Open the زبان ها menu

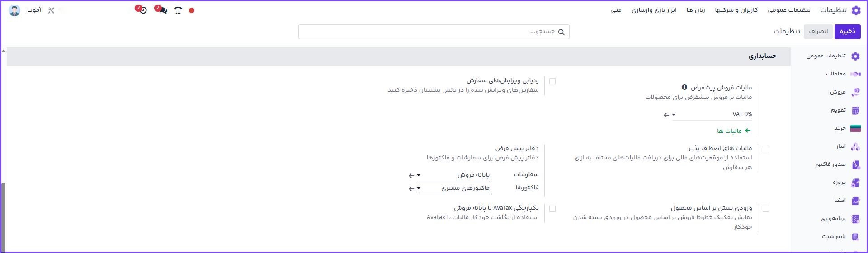tap(695, 10)
